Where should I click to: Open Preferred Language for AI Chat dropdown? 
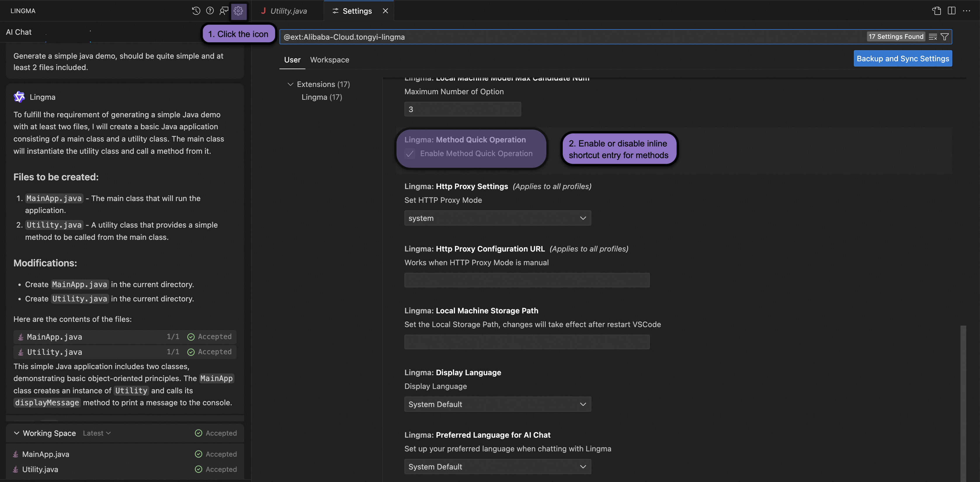click(498, 467)
